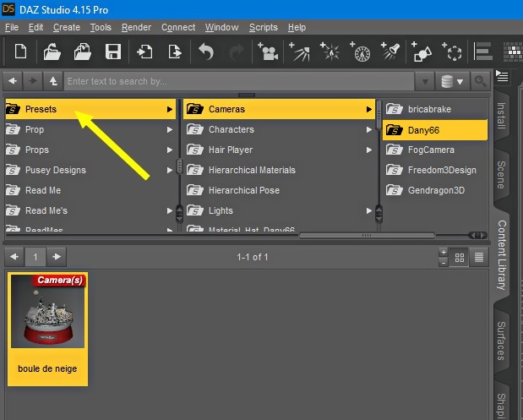Image resolution: width=523 pixels, height=420 pixels.
Task: Select the Gendragon3D folder
Action: point(435,191)
